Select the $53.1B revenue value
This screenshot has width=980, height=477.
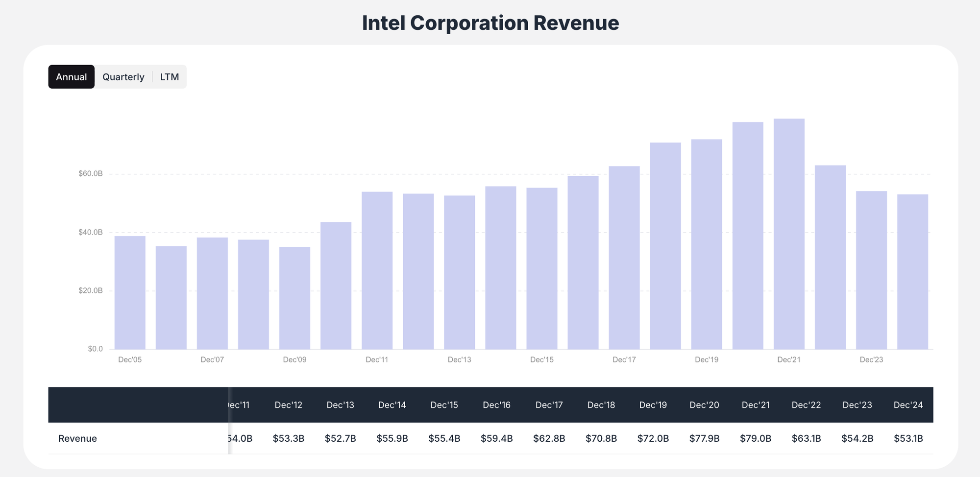click(x=909, y=438)
